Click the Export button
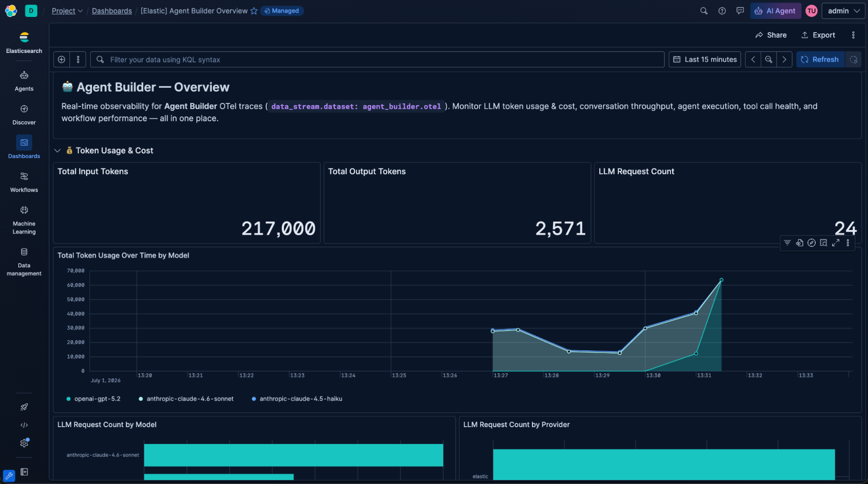Image resolution: width=868 pixels, height=484 pixels. tap(818, 35)
